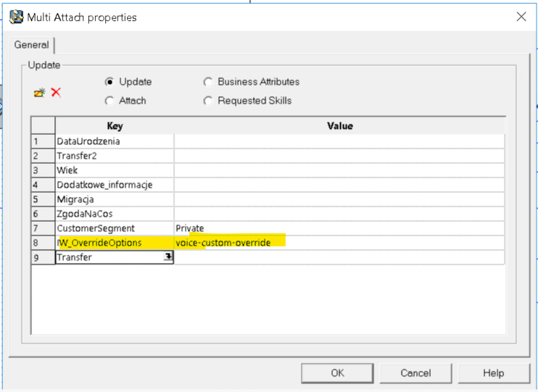Select the Update radio button

109,82
